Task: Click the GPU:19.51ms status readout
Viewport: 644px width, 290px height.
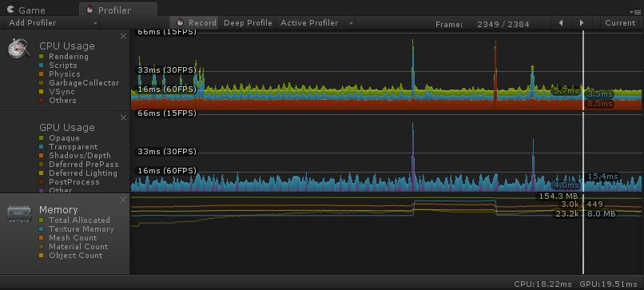Action: pyautogui.click(x=609, y=284)
